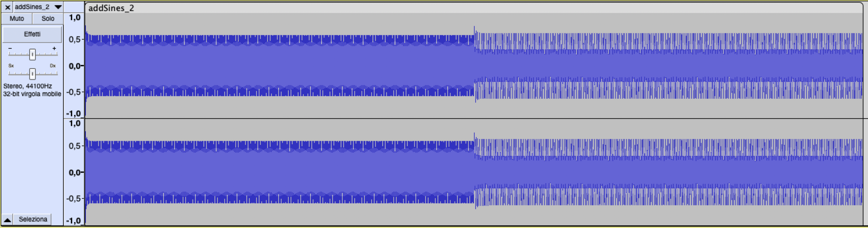Close the addSines_2 track with the X icon
Image resolution: width=868 pixels, height=228 pixels.
7,7
